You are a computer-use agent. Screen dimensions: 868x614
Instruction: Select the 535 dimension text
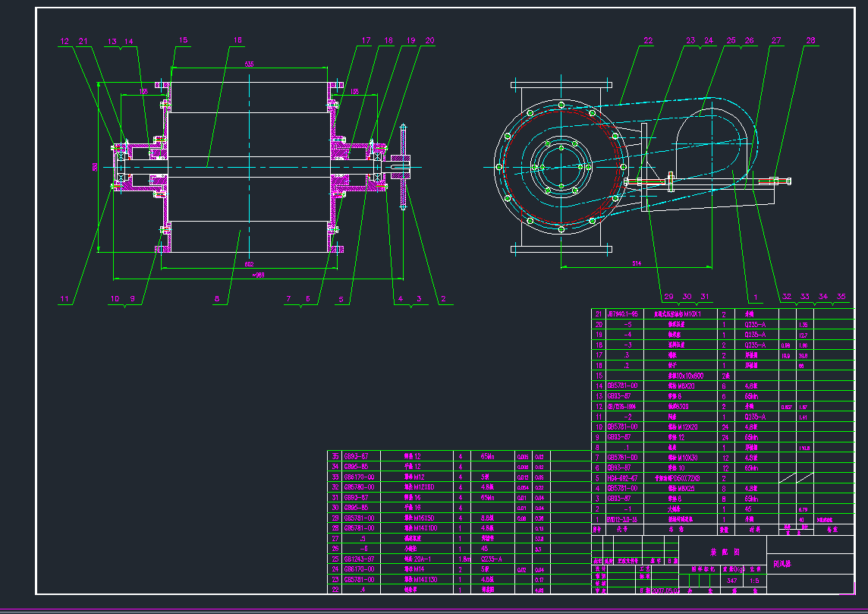(249, 65)
